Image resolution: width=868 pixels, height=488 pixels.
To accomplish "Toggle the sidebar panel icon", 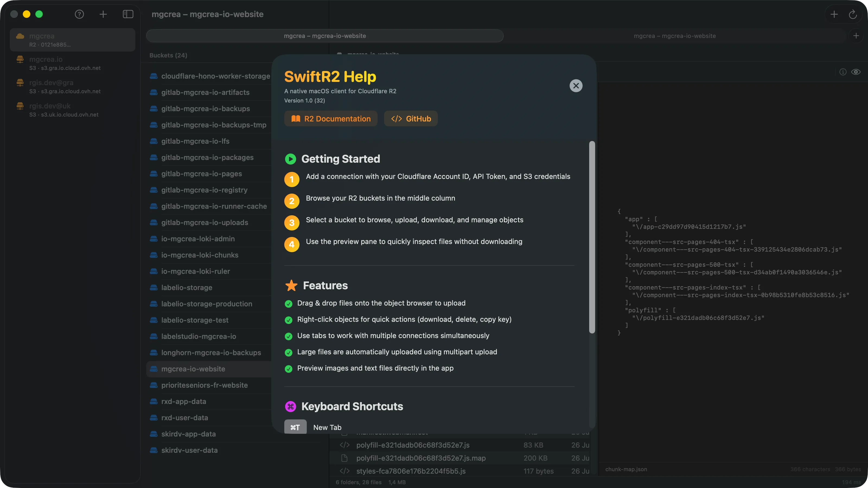I will point(128,14).
